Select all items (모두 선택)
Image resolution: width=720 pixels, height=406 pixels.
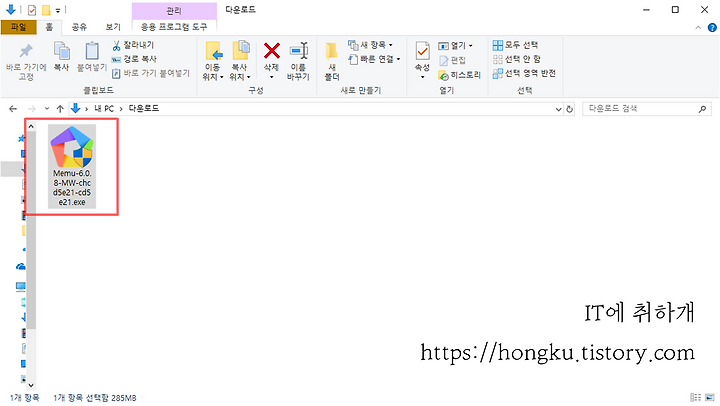[515, 45]
